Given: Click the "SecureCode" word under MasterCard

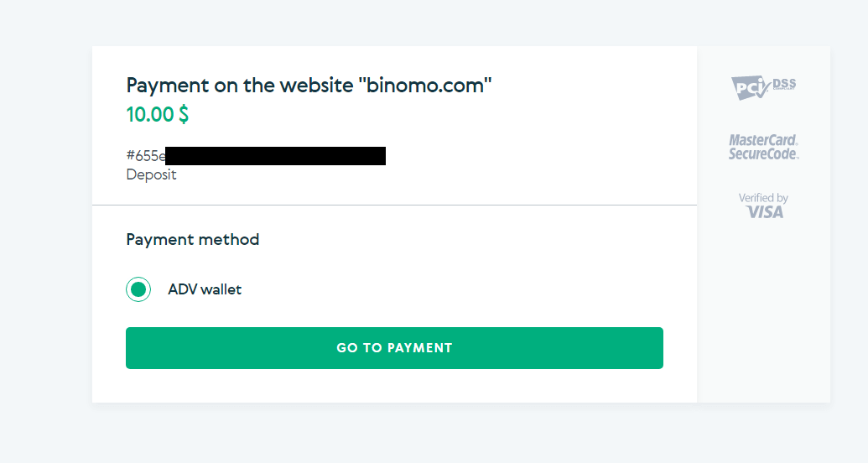Looking at the screenshot, I should 763,154.
